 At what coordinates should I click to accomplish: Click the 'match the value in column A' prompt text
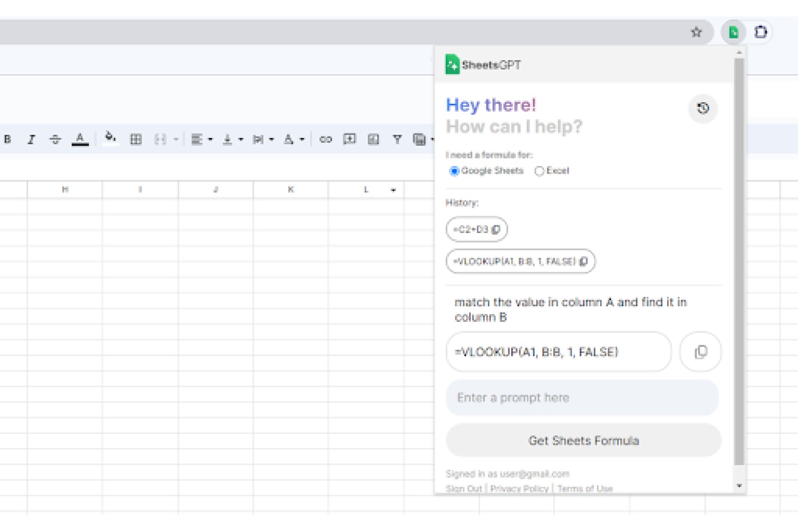[x=571, y=310]
